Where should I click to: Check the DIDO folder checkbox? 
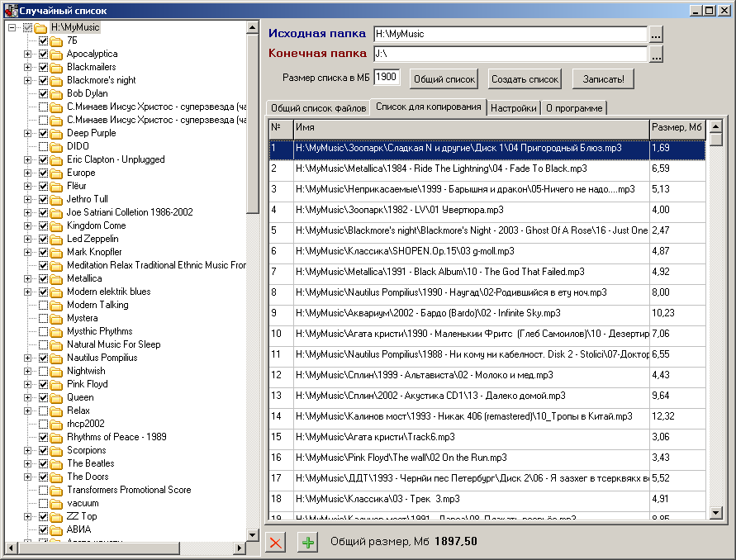coord(43,146)
